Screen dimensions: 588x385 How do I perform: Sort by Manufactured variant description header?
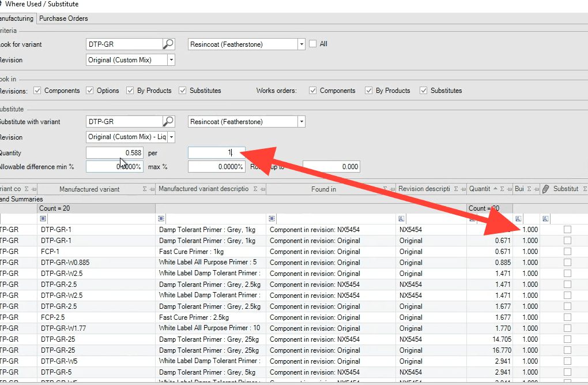(x=203, y=189)
